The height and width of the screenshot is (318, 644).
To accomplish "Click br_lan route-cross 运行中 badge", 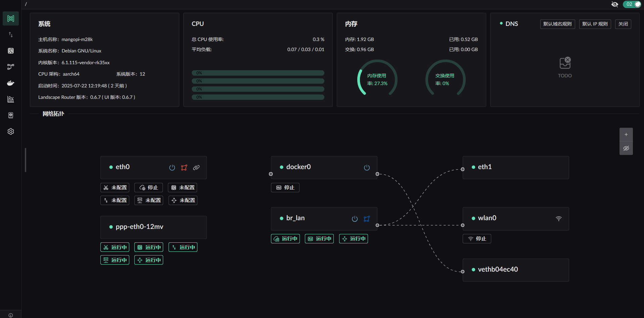I will pyautogui.click(x=354, y=239).
